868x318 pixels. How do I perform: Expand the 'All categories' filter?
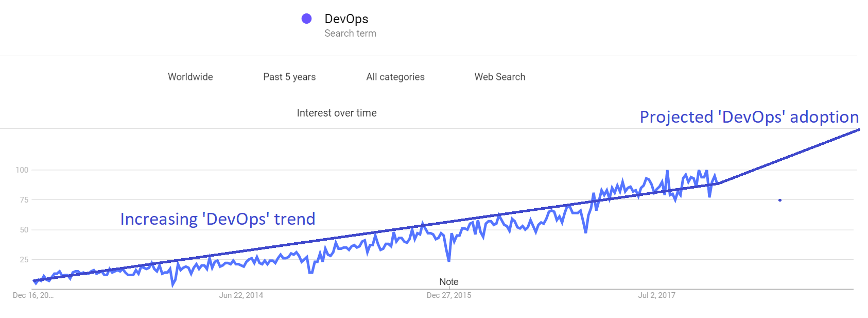(x=395, y=77)
